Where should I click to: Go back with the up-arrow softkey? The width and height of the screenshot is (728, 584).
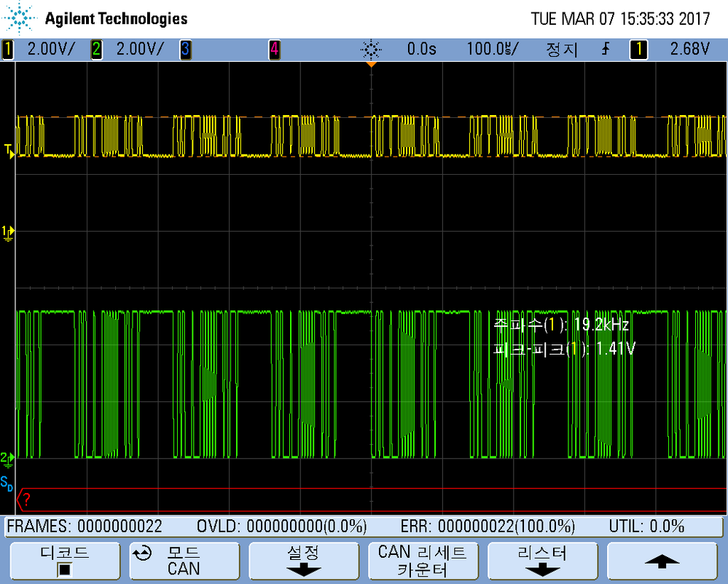pos(662,561)
